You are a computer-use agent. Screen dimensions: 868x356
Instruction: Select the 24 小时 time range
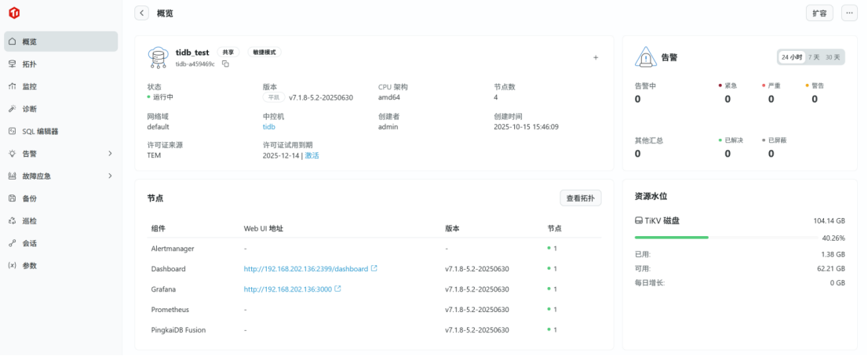click(791, 57)
